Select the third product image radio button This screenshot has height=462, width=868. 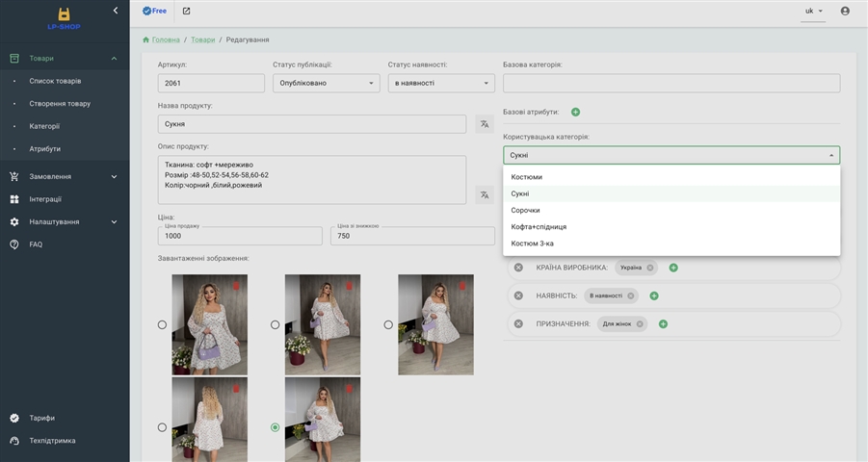[388, 325]
